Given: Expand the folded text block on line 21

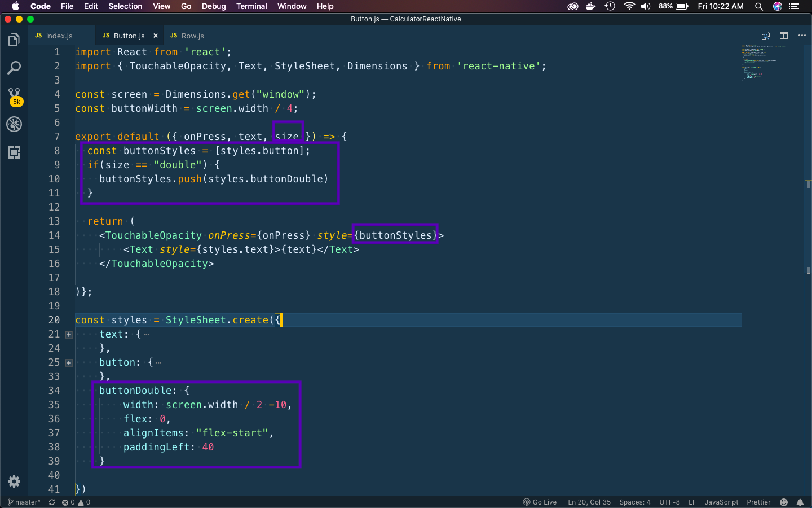Looking at the screenshot, I should pos(69,335).
